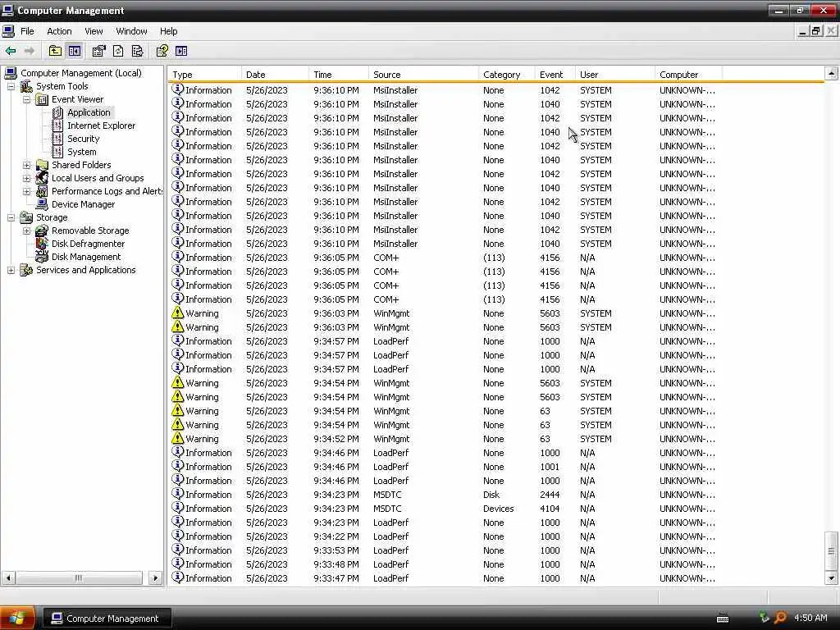Expand Local Users and Groups node
This screenshot has width=840, height=630.
[x=27, y=178]
